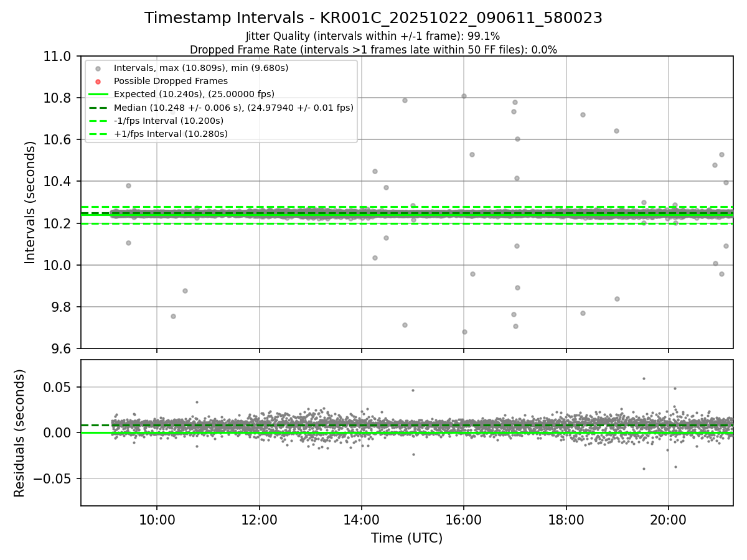Click the minimum interval point near 16:00 at 9.68

tap(464, 332)
